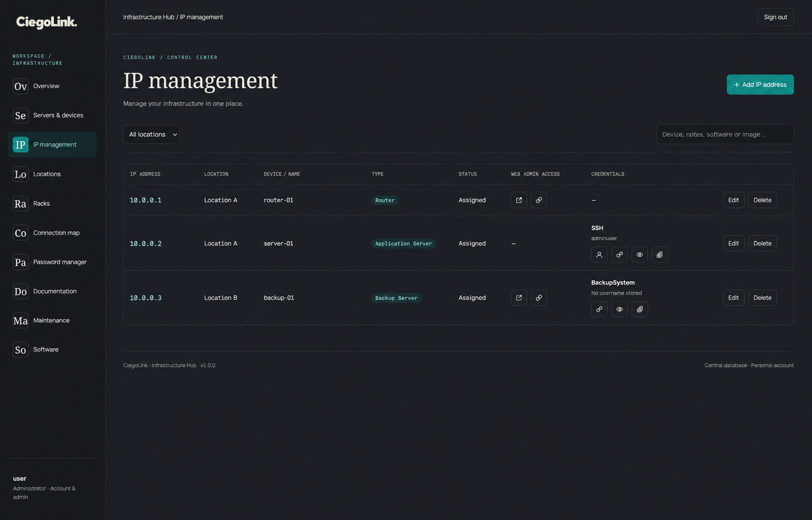Click the Router type badge
The height and width of the screenshot is (520, 812).
385,200
